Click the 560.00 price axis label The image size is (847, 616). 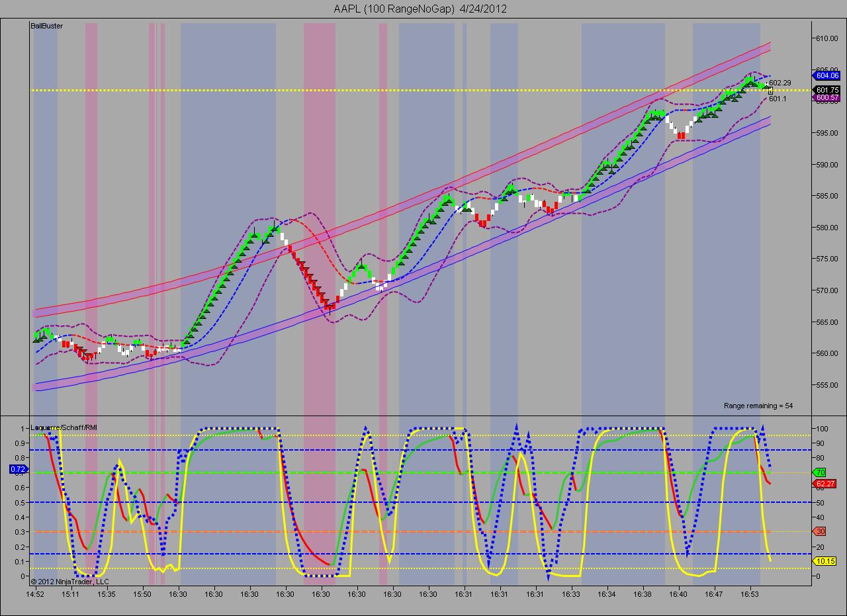pos(828,353)
